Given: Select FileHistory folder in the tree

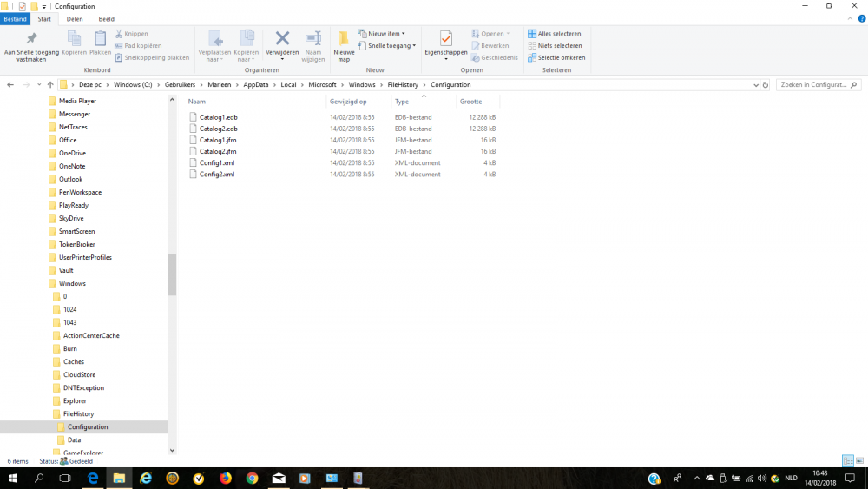Looking at the screenshot, I should click(78, 413).
